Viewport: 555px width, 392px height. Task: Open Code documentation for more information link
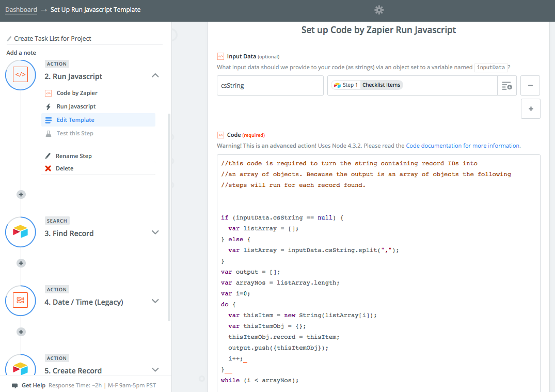pos(463,146)
